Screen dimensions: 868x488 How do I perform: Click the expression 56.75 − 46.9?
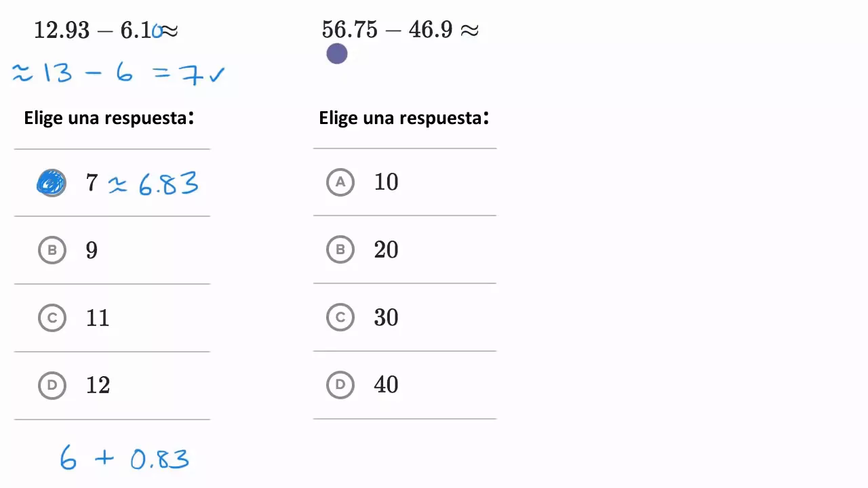387,30
